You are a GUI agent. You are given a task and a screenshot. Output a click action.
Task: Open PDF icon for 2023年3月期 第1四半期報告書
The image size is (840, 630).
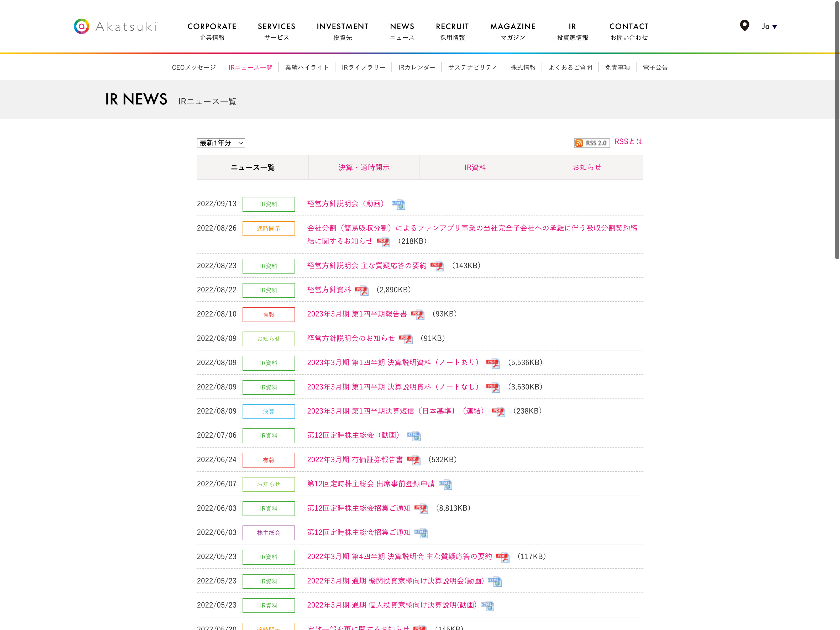tap(417, 314)
